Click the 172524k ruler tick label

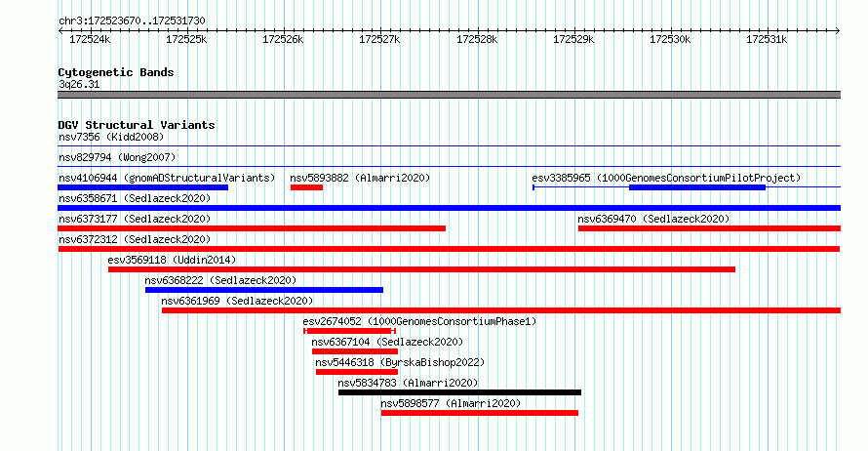(90, 39)
